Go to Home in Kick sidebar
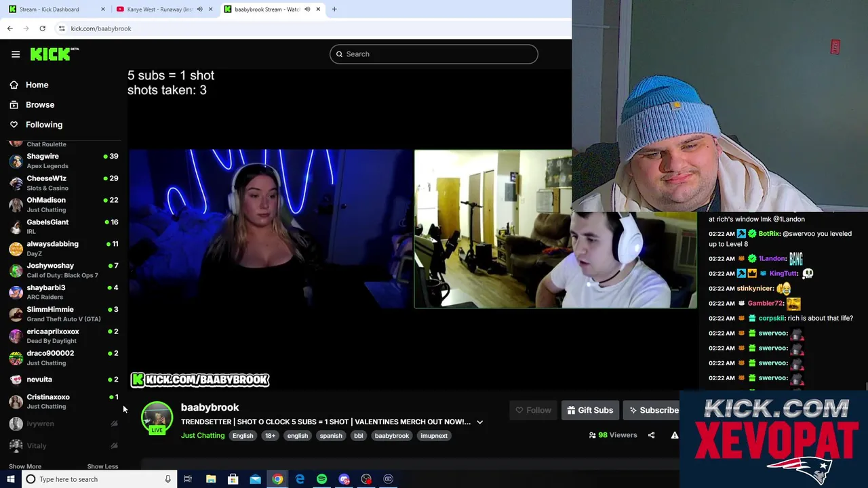The width and height of the screenshot is (868, 488). [x=37, y=85]
